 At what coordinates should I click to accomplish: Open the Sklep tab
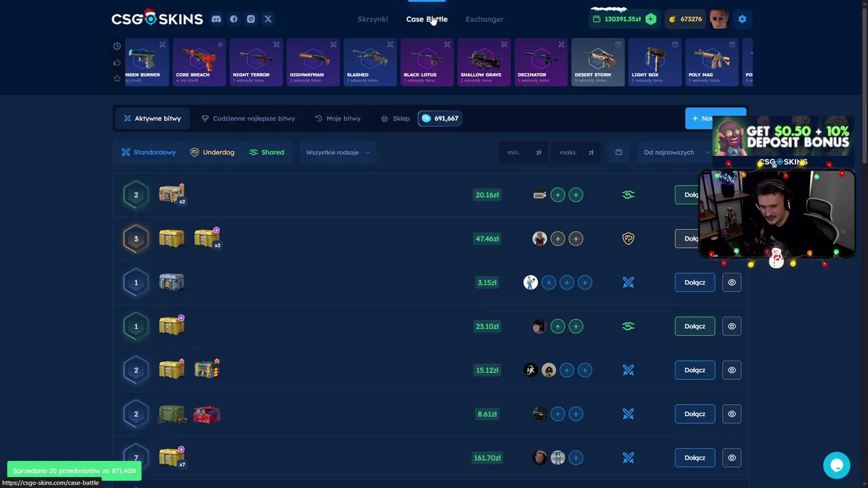tap(395, 119)
